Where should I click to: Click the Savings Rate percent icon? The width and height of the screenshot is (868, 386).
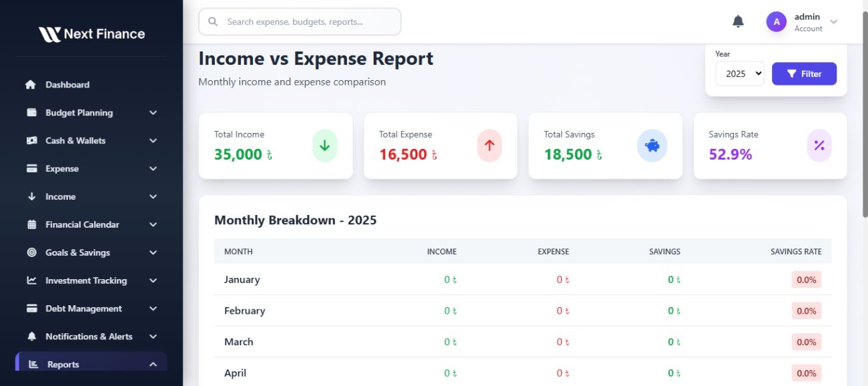pos(819,146)
